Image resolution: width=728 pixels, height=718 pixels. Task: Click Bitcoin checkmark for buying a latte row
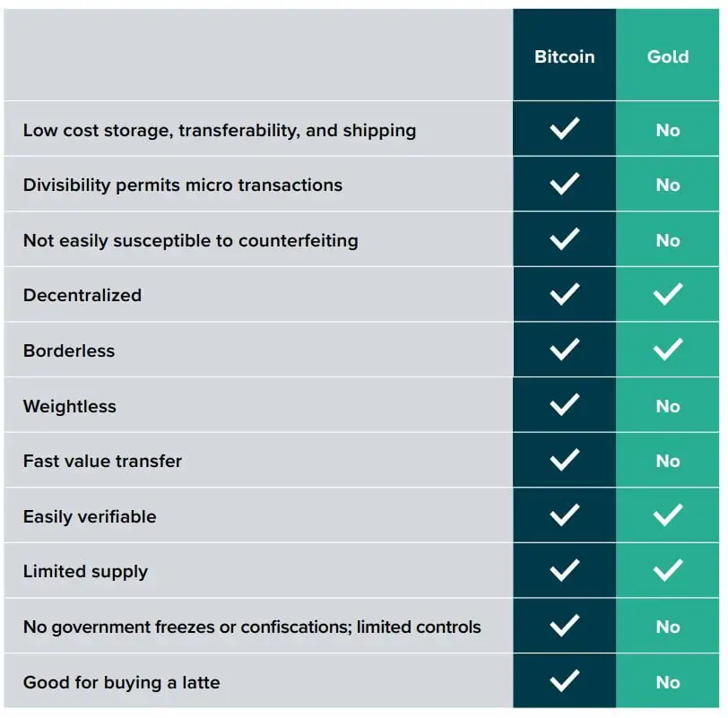point(564,681)
